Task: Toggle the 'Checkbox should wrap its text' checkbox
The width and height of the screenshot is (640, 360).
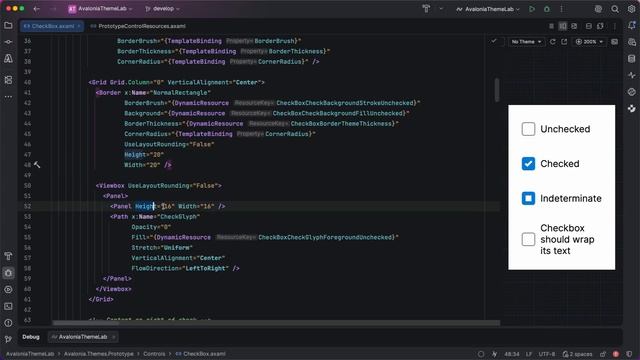Action: click(x=528, y=239)
